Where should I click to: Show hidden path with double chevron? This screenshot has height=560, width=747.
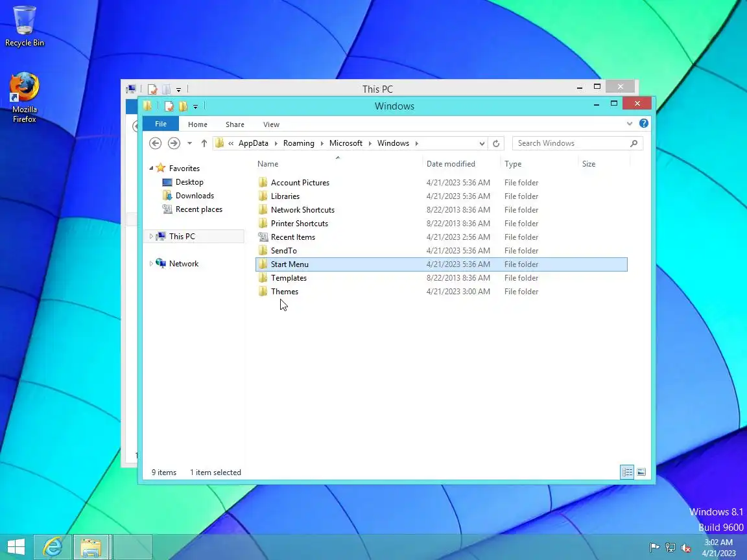tap(231, 143)
